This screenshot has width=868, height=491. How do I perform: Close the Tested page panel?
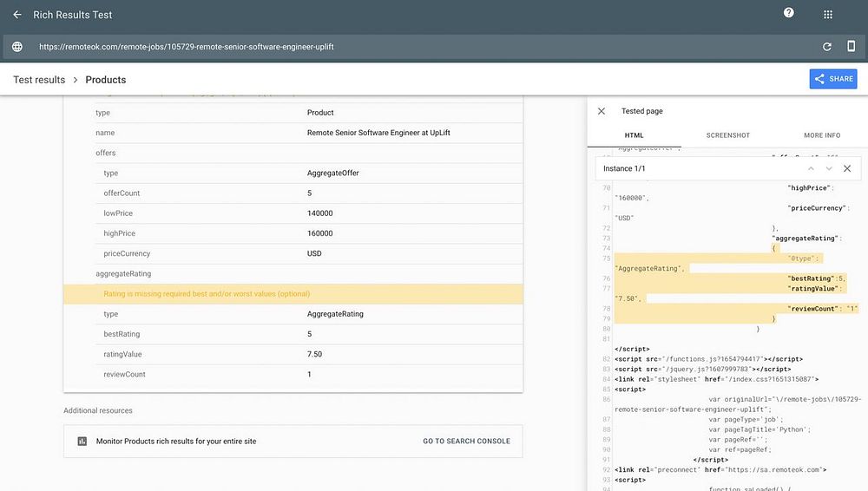(602, 111)
